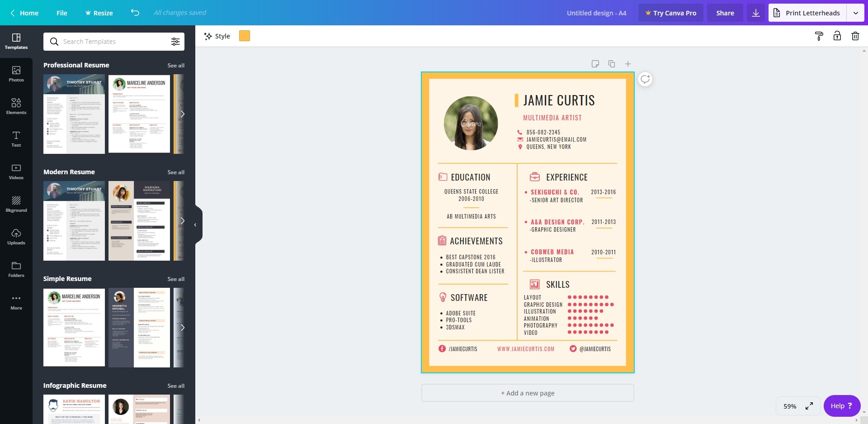Collapse the templates side panel
Image resolution: width=868 pixels, height=424 pixels.
(x=195, y=225)
